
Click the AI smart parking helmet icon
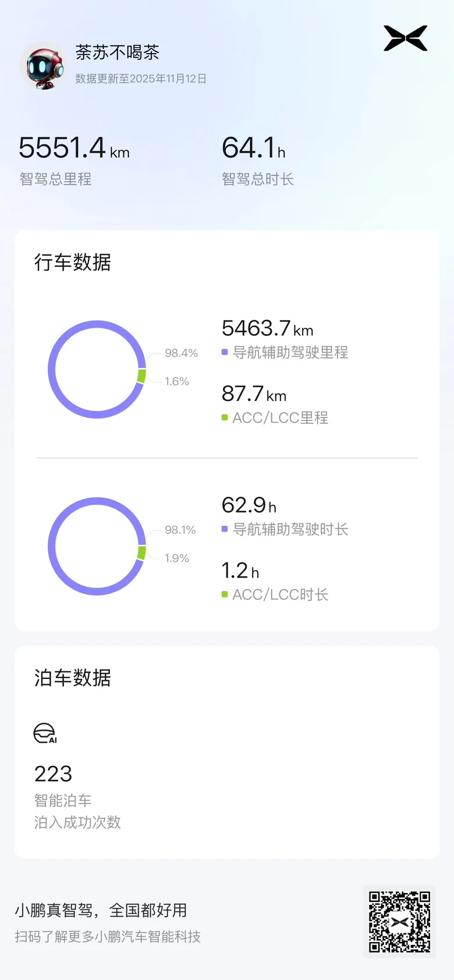click(45, 734)
